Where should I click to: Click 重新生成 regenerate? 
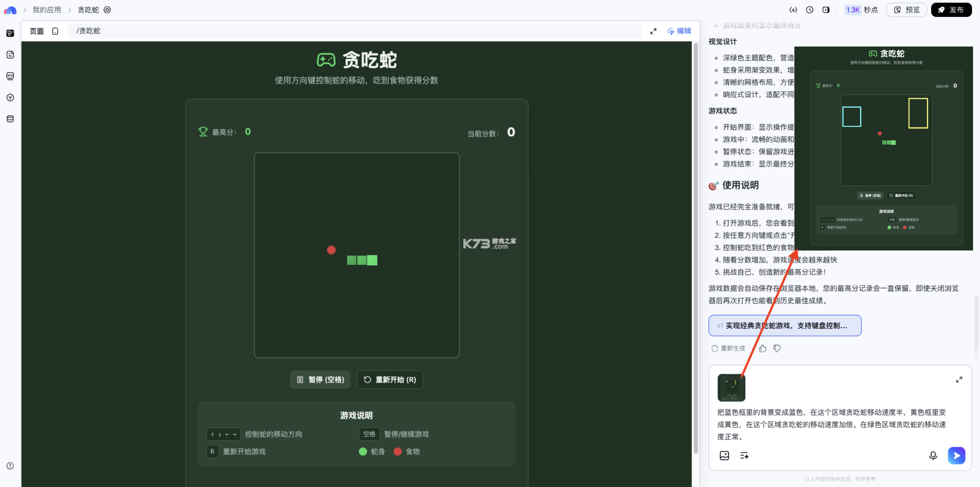click(x=728, y=348)
